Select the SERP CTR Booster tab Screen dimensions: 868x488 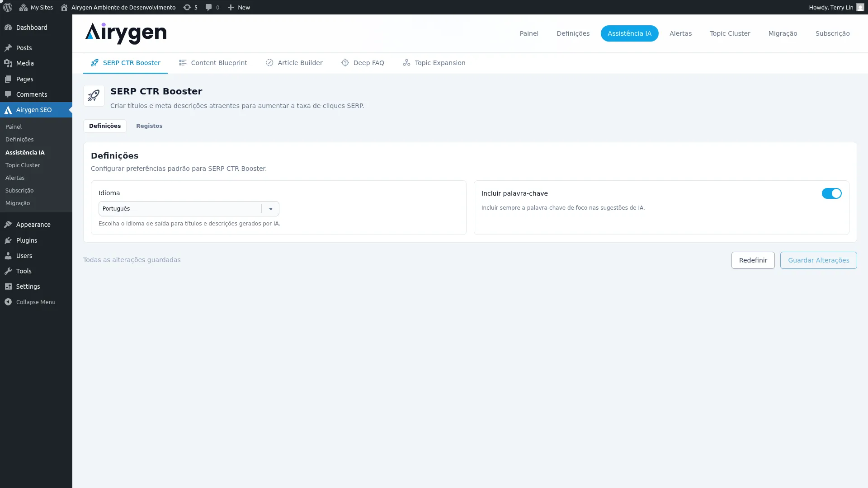[x=125, y=63]
